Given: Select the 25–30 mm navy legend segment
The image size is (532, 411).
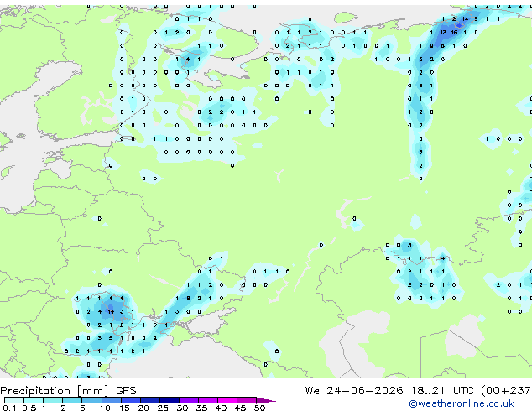Looking at the screenshot, I should click(169, 400).
